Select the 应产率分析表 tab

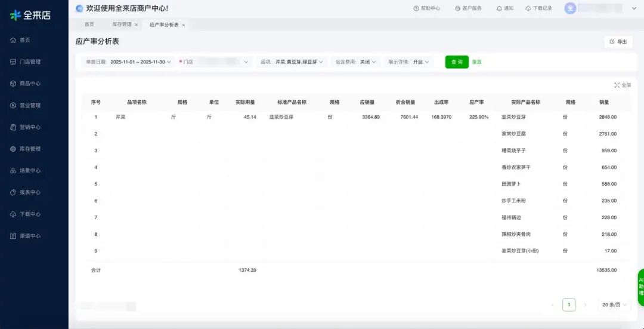tap(165, 24)
